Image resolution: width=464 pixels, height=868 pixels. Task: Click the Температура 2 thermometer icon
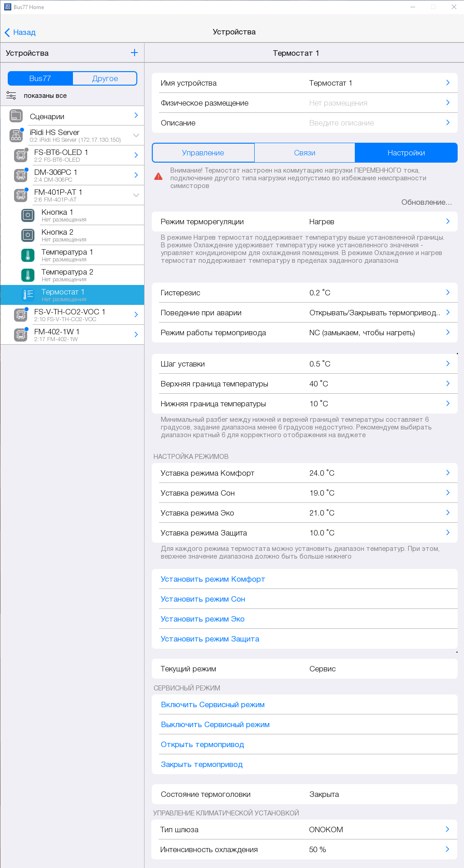(x=28, y=275)
